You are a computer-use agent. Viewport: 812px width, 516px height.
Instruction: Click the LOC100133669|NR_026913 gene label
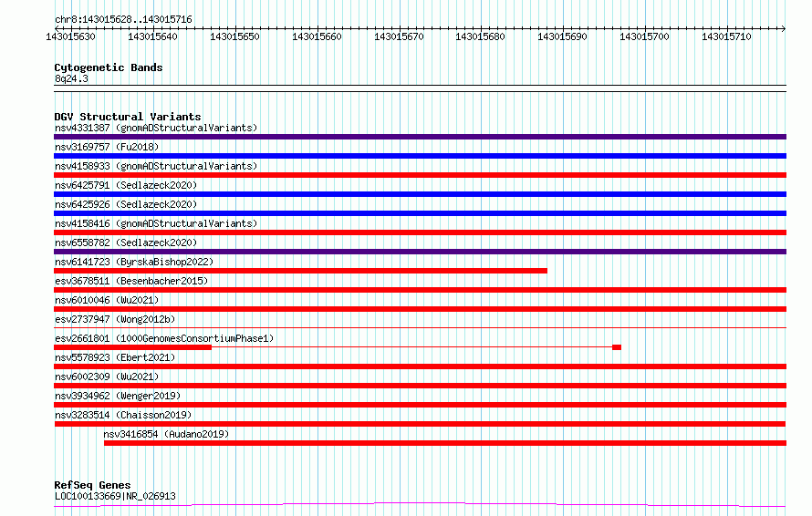(x=115, y=496)
